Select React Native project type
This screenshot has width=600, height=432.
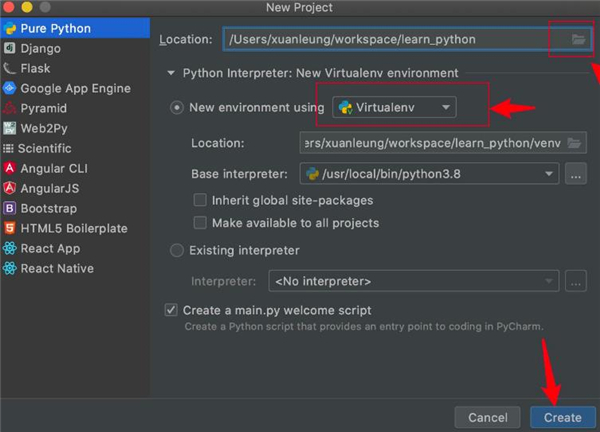pyautogui.click(x=48, y=268)
